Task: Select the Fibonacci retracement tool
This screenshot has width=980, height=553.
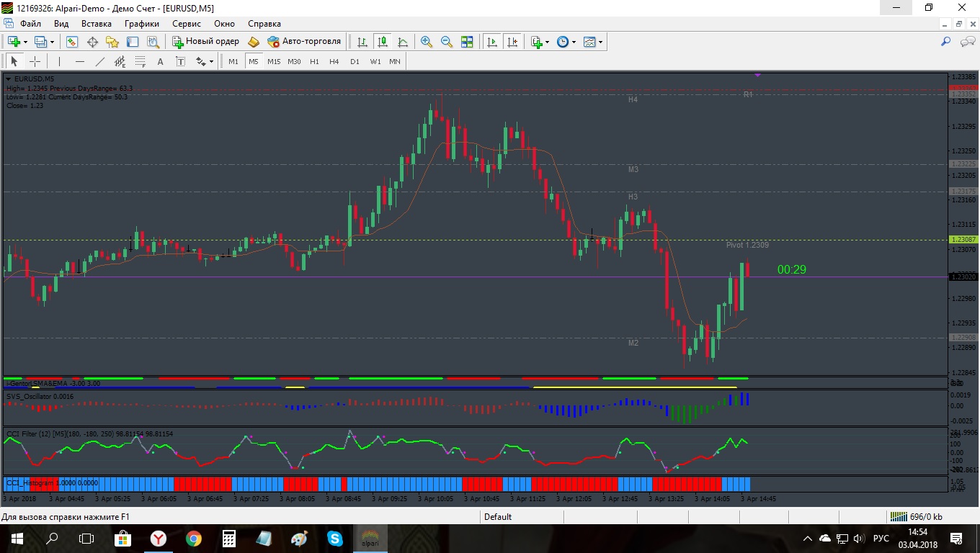Action: [x=140, y=61]
